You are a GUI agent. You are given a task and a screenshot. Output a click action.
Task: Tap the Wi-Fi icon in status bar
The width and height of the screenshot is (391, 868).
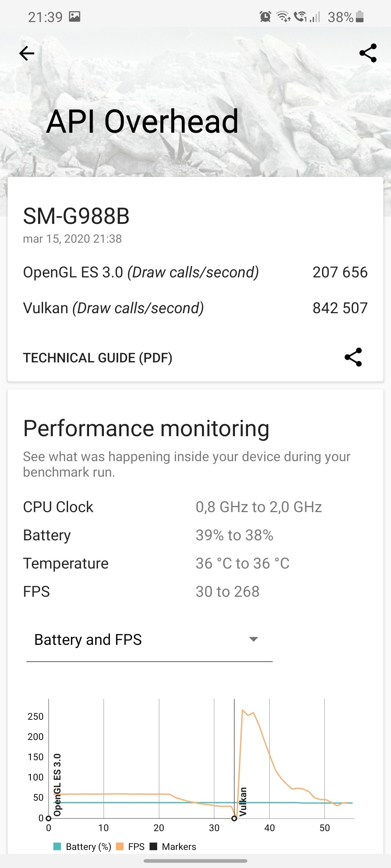(283, 17)
